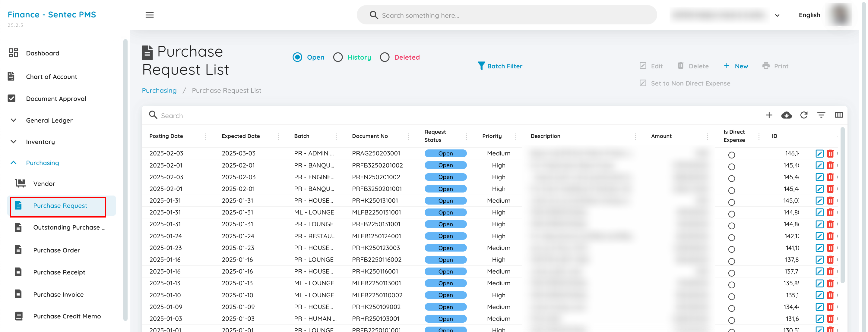Click the Print button
Viewport: 868px width, 332px height.
point(775,66)
